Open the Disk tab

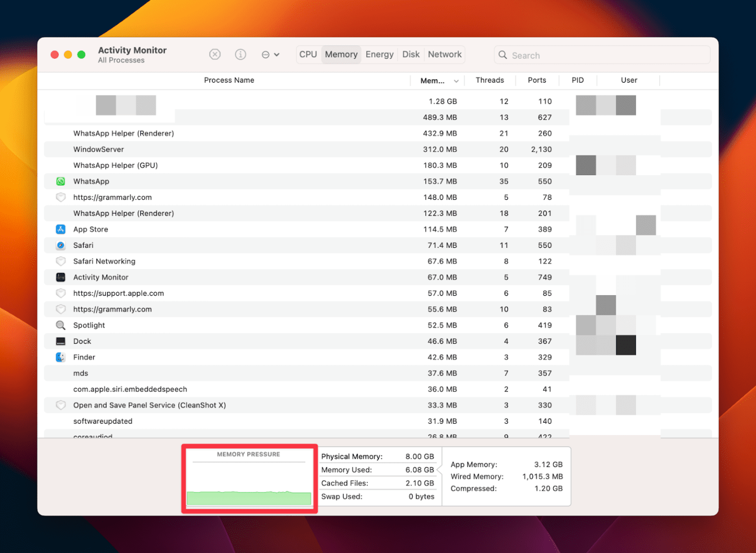point(411,54)
